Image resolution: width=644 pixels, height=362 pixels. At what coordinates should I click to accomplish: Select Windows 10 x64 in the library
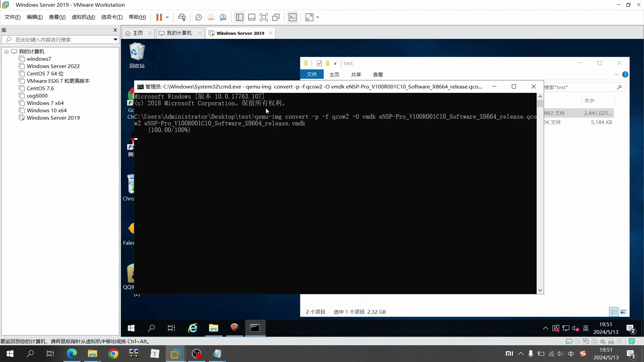tap(47, 111)
